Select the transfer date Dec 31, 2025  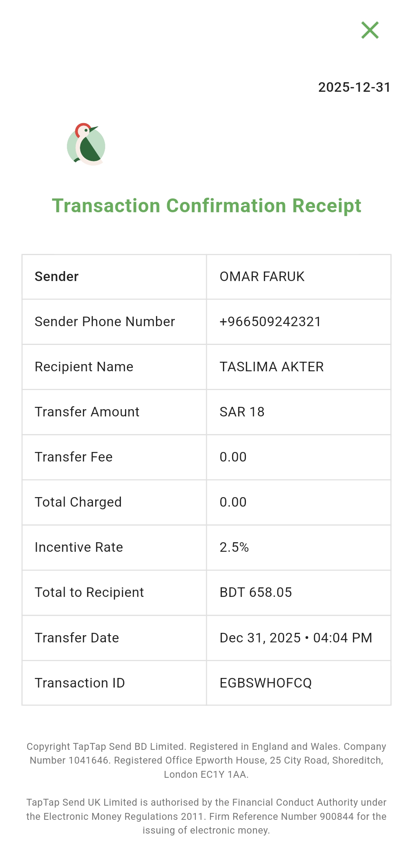[260, 638]
